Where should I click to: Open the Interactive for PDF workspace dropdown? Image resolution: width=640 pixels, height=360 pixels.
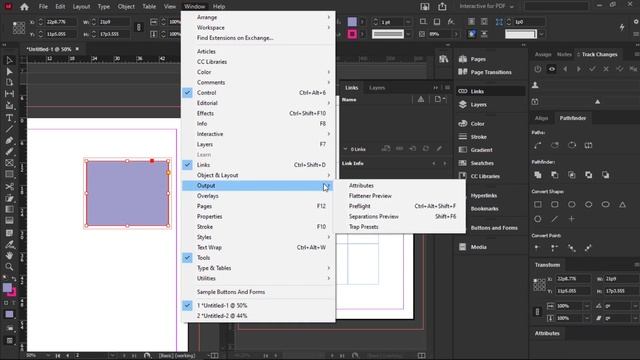pyautogui.click(x=486, y=6)
